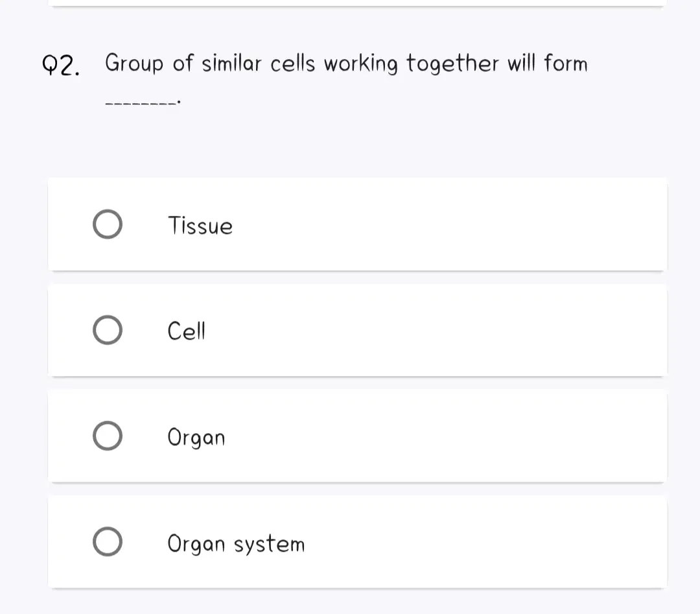Viewport: 700px width, 614px height.
Task: Tap empty area of Cell option card
Action: point(447,330)
